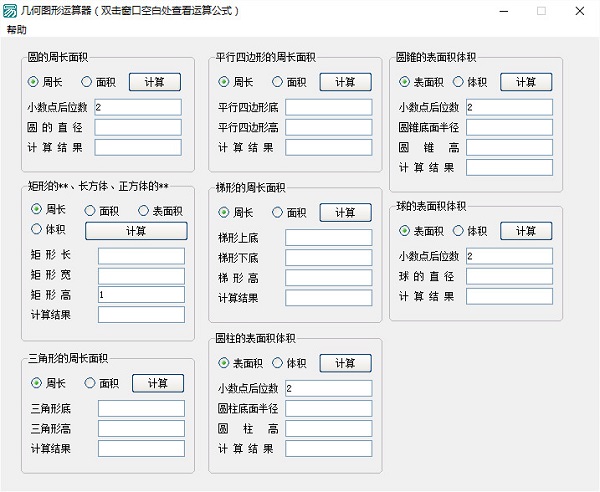Viewport: 600px width, 492px height.
Task: Choose 体积 option for 球的表面积体积
Action: pos(458,231)
